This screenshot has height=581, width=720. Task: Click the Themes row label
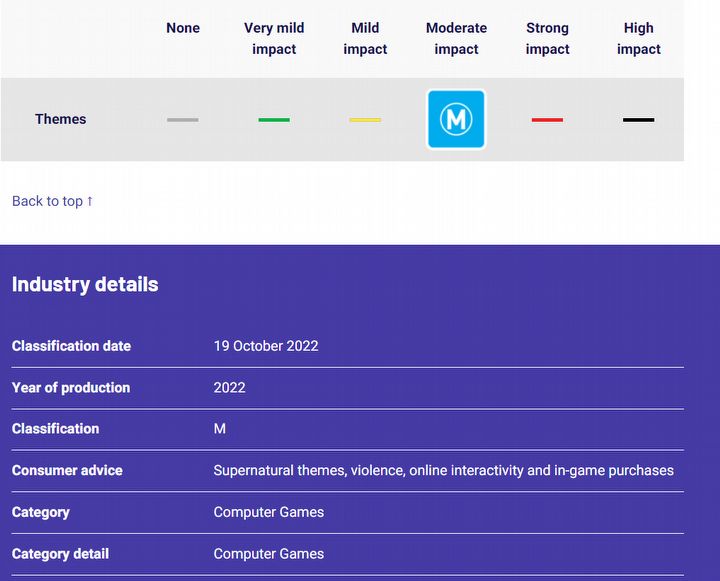pos(61,119)
